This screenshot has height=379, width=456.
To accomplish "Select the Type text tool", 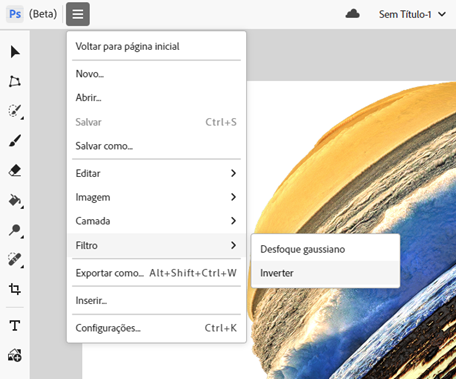I will (15, 325).
